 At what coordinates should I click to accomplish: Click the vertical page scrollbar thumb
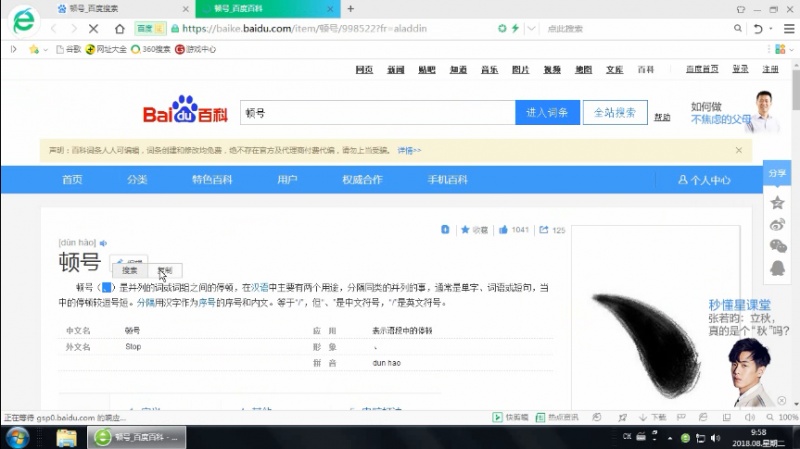796,89
